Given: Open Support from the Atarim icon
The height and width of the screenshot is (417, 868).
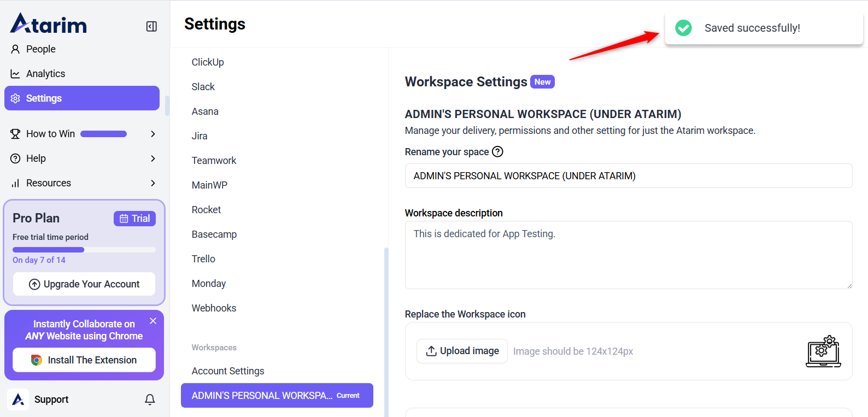Looking at the screenshot, I should [18, 400].
